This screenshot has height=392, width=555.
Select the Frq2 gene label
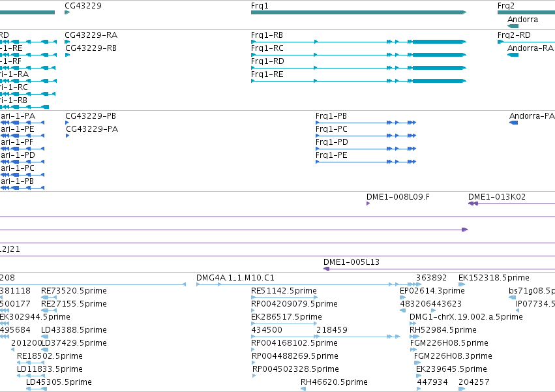[x=506, y=6]
